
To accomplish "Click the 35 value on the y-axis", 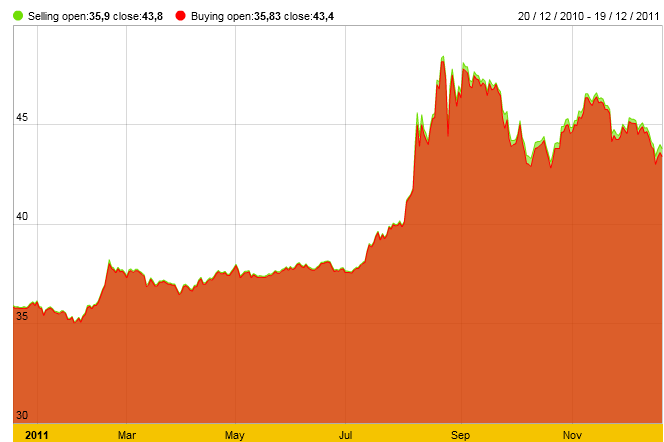I will 21,317.
